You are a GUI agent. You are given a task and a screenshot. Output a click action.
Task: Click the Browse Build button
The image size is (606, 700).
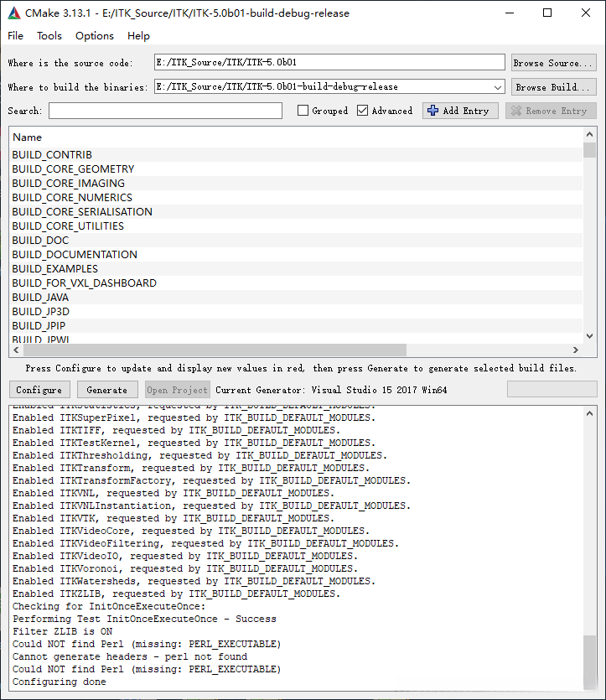click(553, 87)
